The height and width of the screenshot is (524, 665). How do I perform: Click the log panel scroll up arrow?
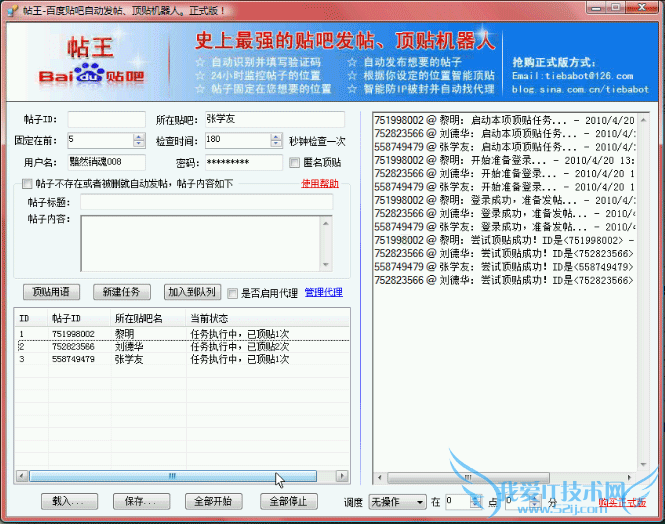[x=643, y=120]
